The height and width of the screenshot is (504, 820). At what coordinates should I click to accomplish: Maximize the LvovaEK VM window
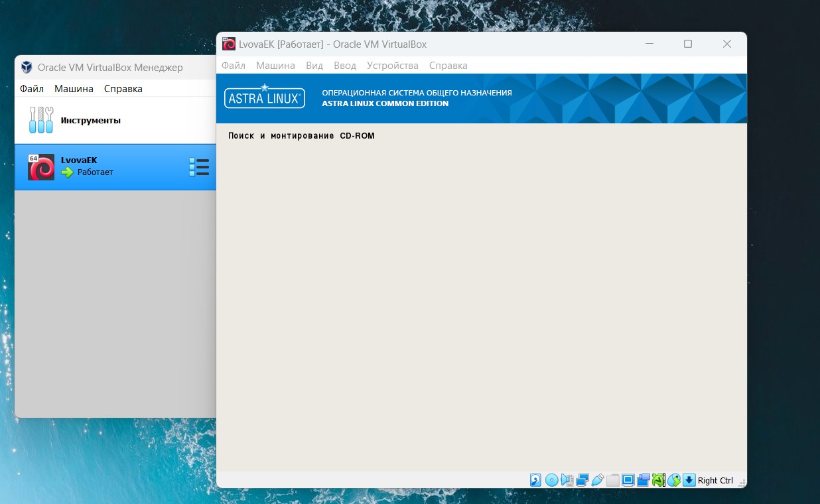click(x=688, y=44)
